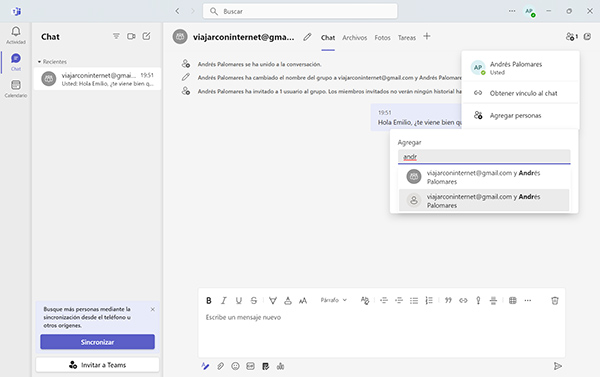Switch to the Fotos tab
600x377 pixels.
[382, 38]
